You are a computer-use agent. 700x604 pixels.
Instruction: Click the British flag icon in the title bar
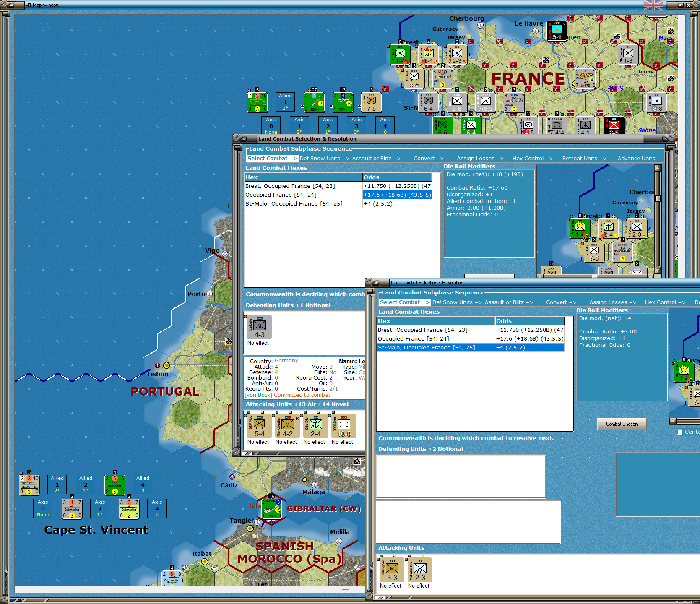(x=653, y=6)
